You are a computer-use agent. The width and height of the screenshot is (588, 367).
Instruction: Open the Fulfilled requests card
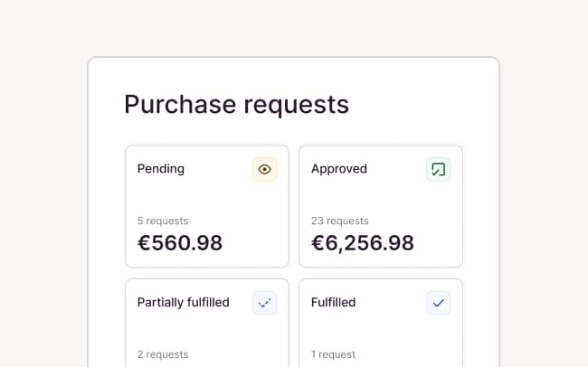click(x=380, y=329)
